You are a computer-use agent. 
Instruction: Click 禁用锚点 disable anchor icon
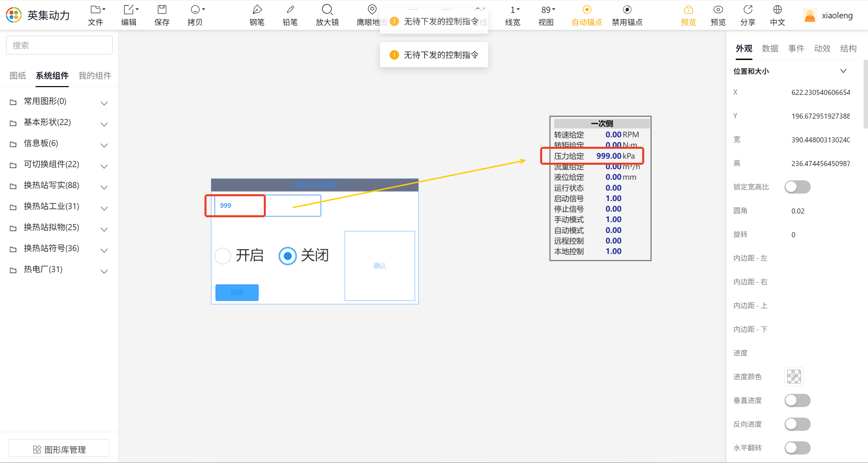pos(627,9)
